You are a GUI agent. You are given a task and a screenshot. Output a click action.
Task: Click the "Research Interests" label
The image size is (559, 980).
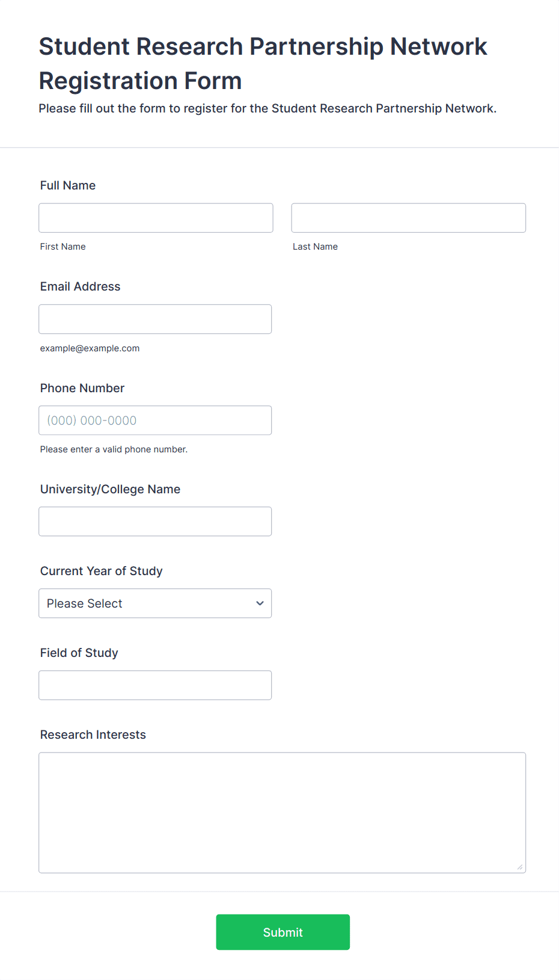(93, 735)
